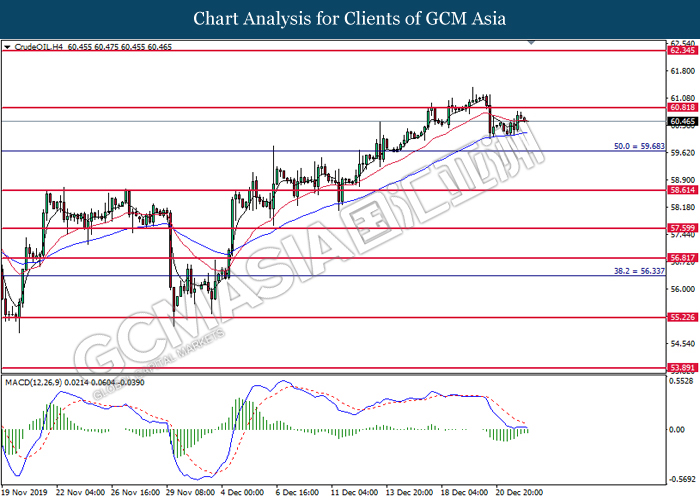The height and width of the screenshot is (500, 700).
Task: Click the dropdown arrow beside CrudeOIL.H4
Action: click(7, 47)
